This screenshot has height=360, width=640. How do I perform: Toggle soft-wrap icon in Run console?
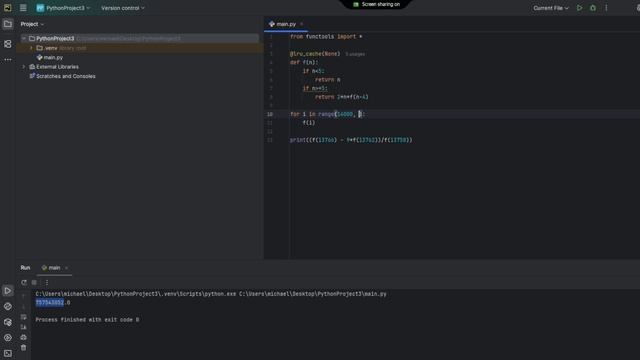point(24,317)
